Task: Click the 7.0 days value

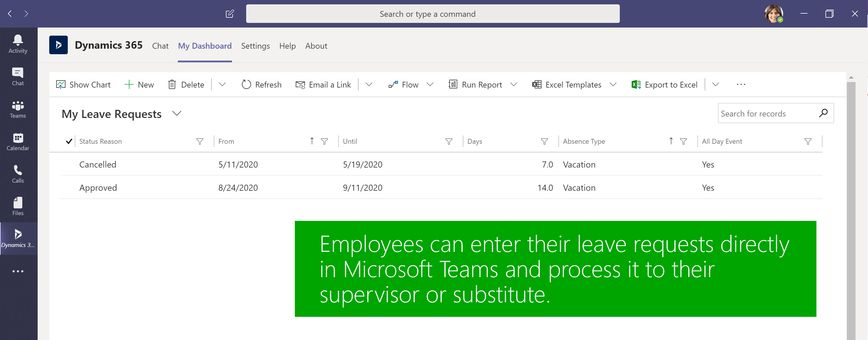Action: 547,165
